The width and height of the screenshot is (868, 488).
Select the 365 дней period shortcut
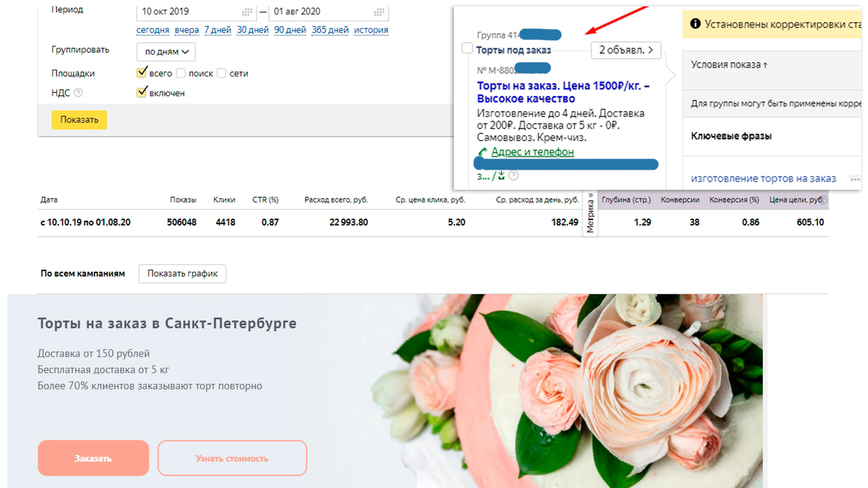330,30
